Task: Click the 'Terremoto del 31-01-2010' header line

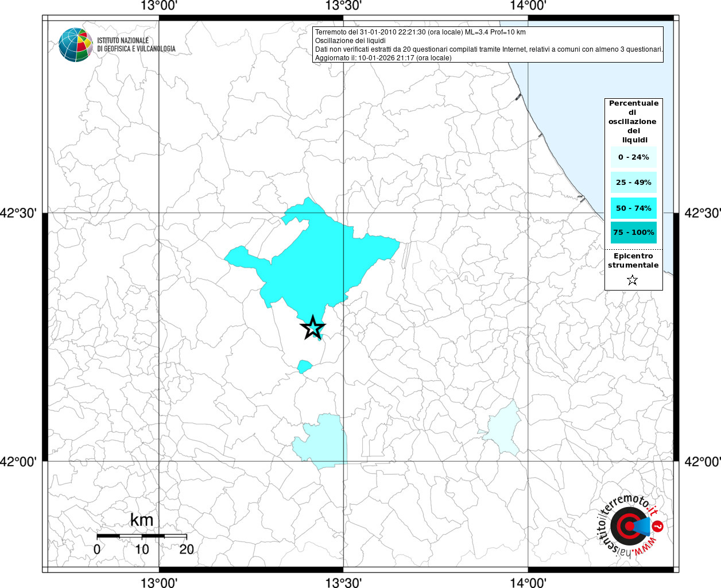Action: click(420, 32)
